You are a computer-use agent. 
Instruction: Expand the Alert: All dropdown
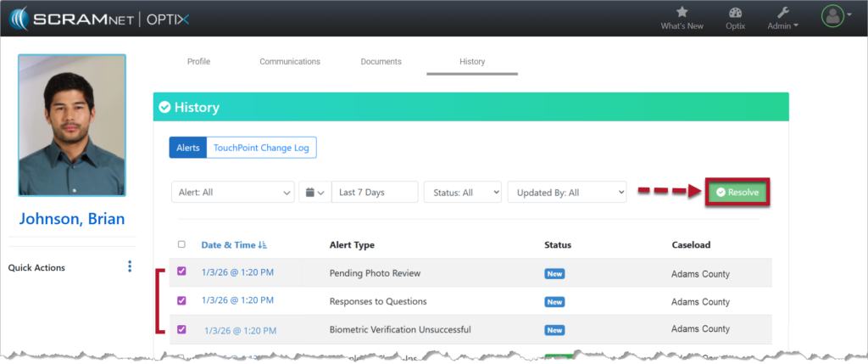tap(233, 193)
